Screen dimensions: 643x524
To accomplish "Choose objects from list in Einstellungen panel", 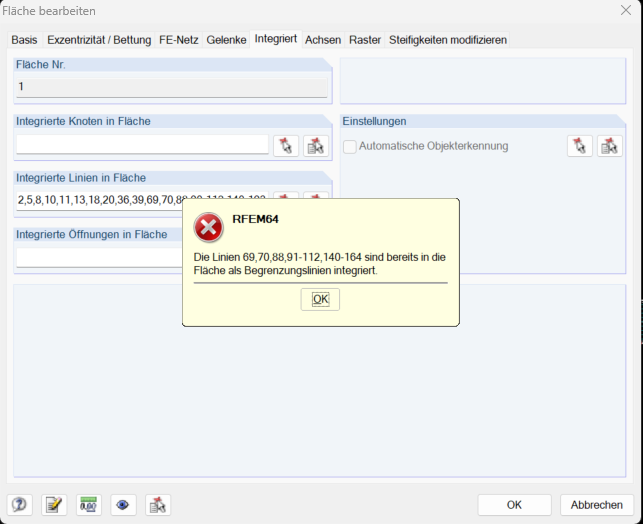I will 609,146.
